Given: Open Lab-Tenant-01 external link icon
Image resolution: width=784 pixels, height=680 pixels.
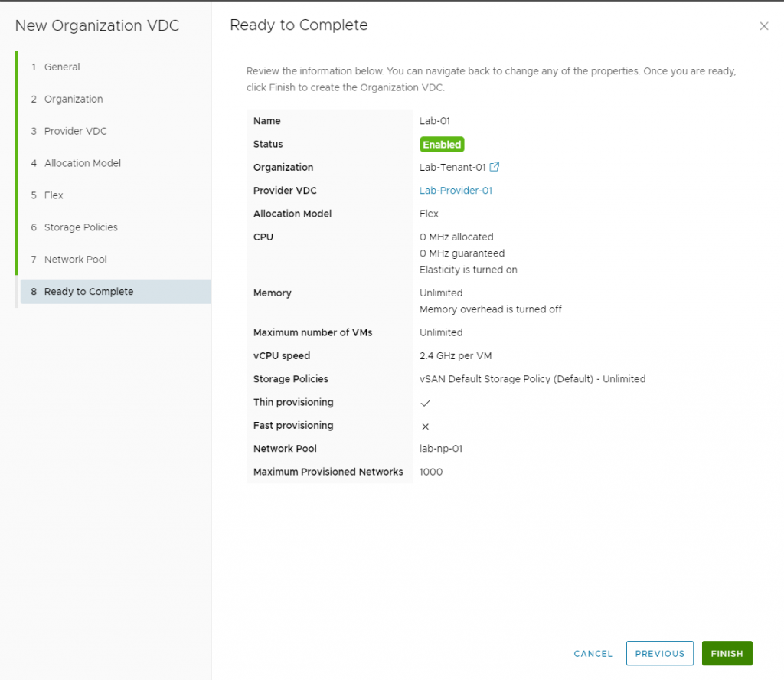Looking at the screenshot, I should pos(494,167).
